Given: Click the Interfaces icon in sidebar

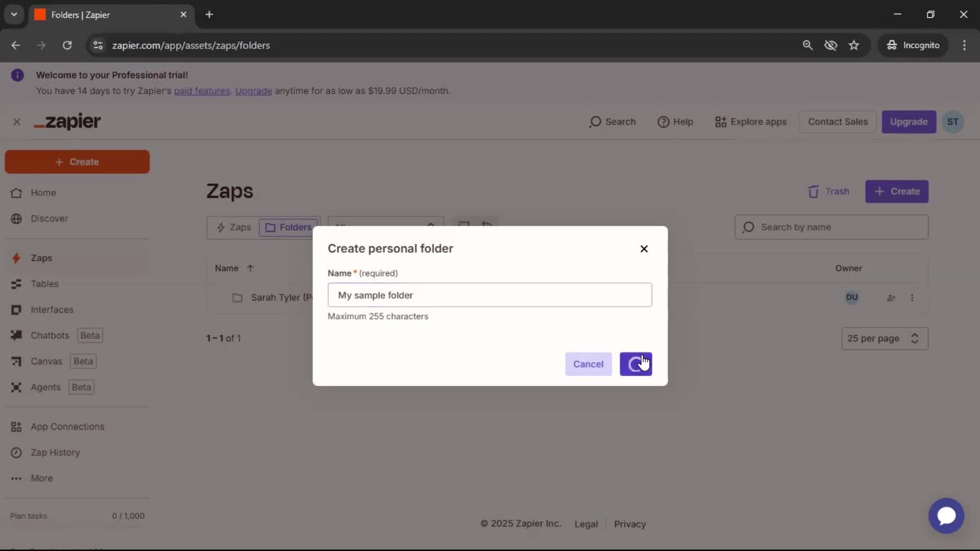Looking at the screenshot, I should (16, 310).
